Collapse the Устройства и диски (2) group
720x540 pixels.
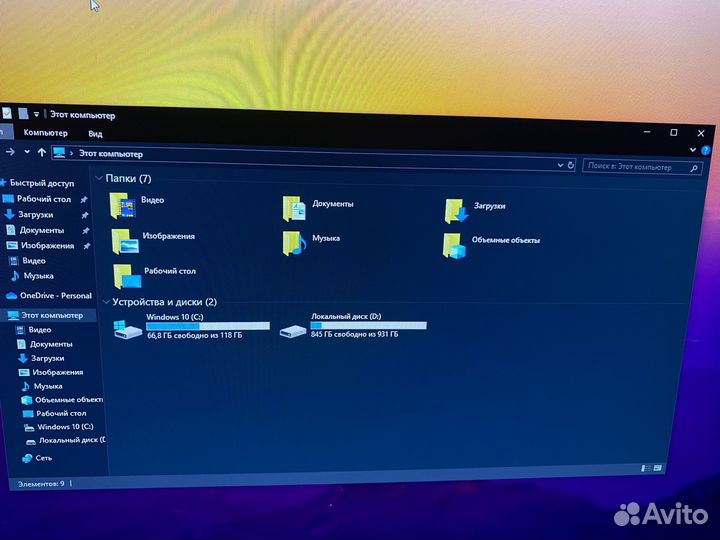tap(106, 301)
